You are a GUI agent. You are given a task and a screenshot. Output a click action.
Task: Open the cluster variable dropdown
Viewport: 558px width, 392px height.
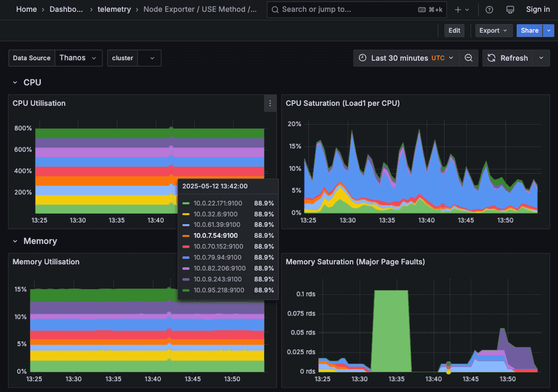(x=150, y=58)
